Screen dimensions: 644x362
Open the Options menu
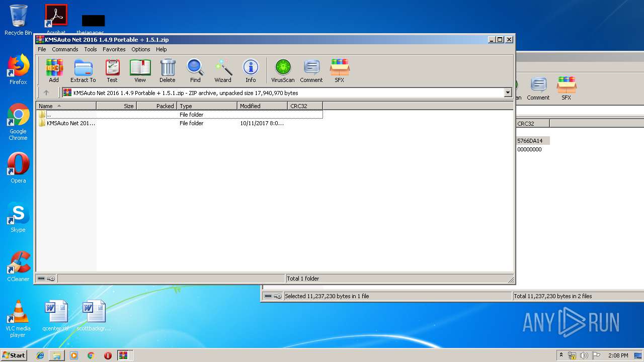pos(141,49)
